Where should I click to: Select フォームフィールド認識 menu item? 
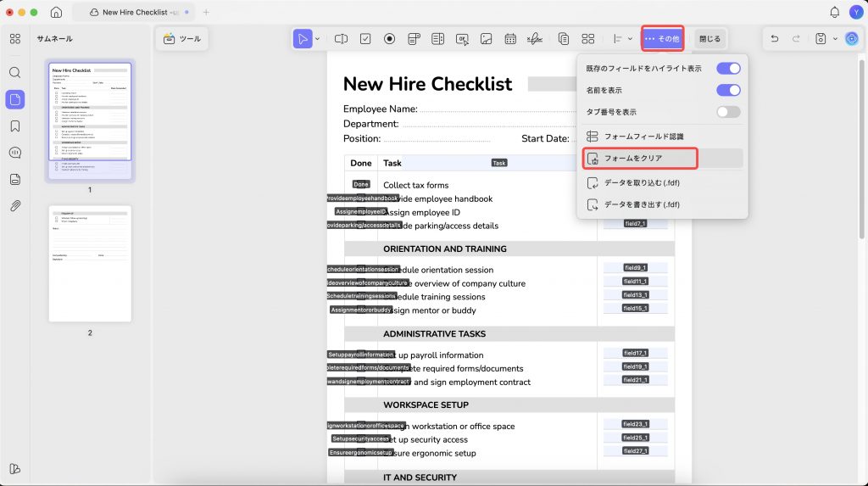pyautogui.click(x=663, y=137)
